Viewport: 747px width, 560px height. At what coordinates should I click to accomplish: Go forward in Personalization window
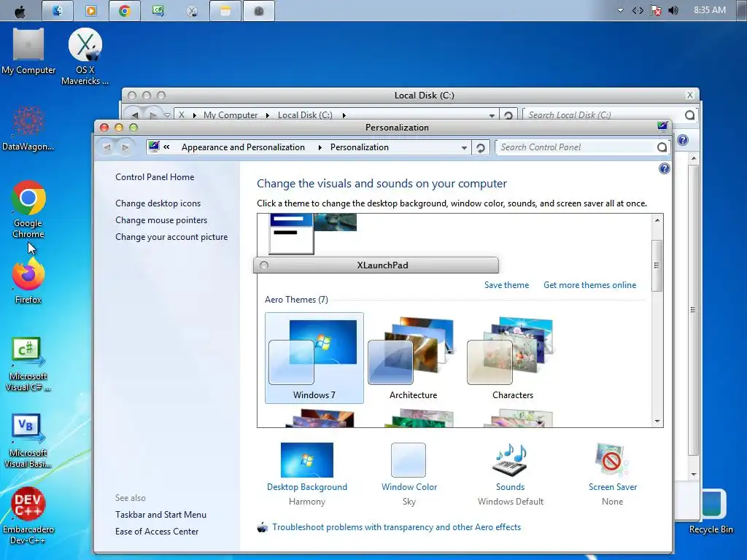pyautogui.click(x=125, y=147)
